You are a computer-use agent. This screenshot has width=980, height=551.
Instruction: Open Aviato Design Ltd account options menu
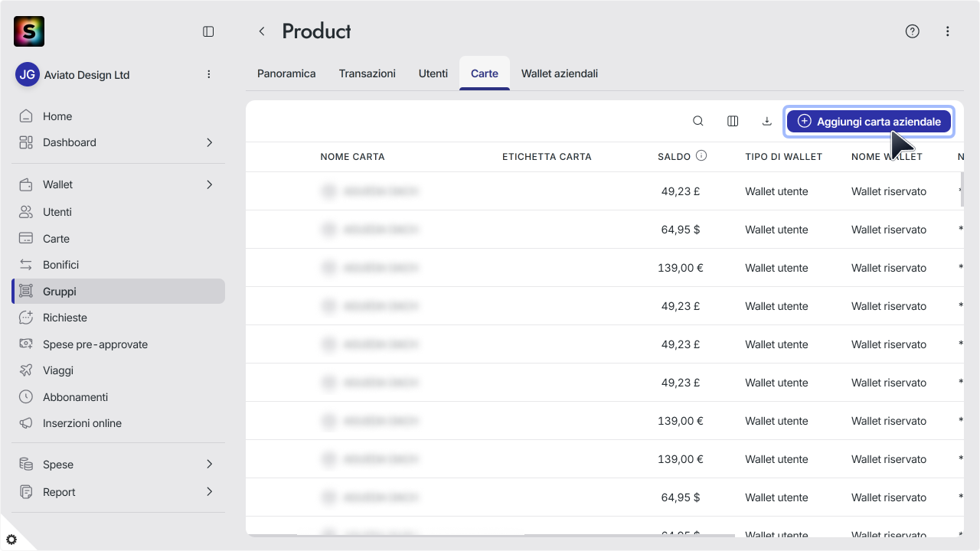click(209, 74)
